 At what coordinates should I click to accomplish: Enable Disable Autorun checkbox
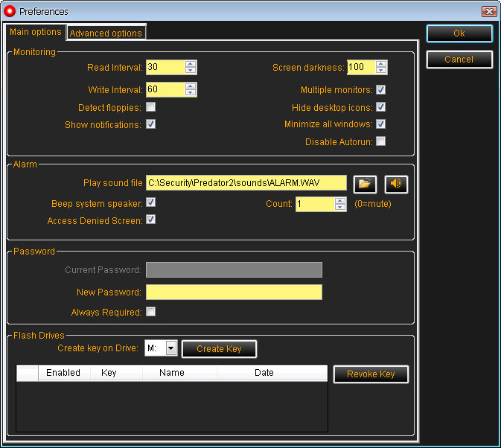pos(380,141)
